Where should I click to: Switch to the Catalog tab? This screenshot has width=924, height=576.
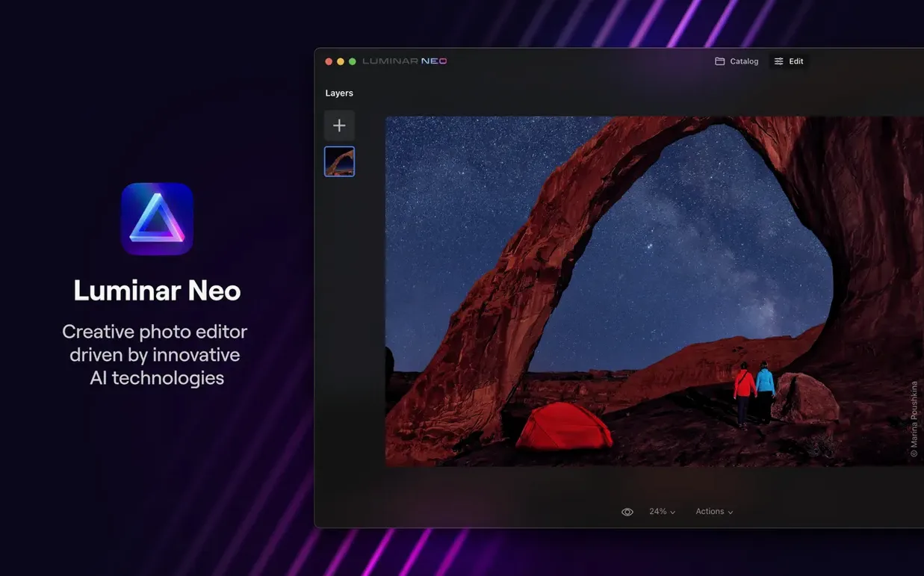coord(737,61)
